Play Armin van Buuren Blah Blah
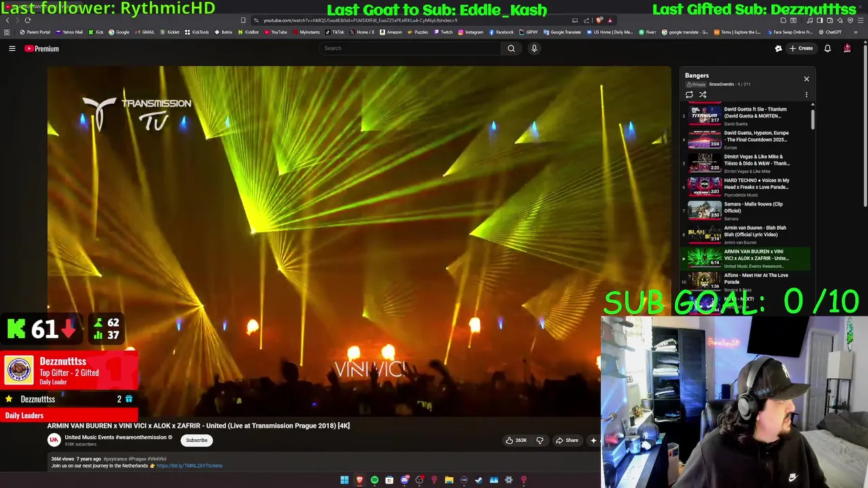 point(746,235)
